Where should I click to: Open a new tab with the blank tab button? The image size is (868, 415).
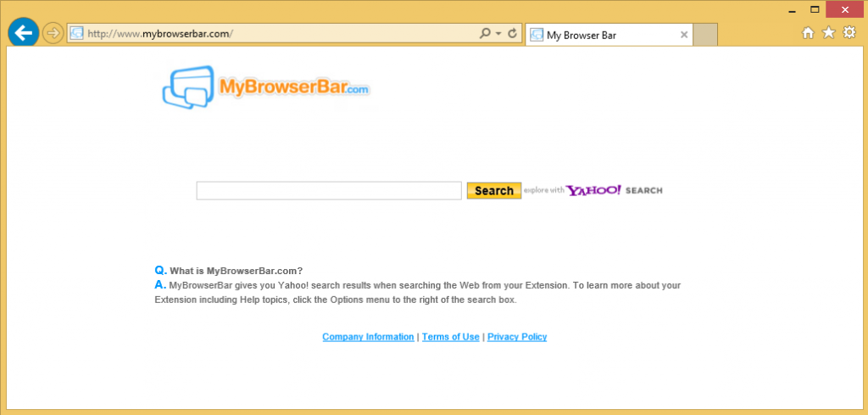pyautogui.click(x=705, y=34)
